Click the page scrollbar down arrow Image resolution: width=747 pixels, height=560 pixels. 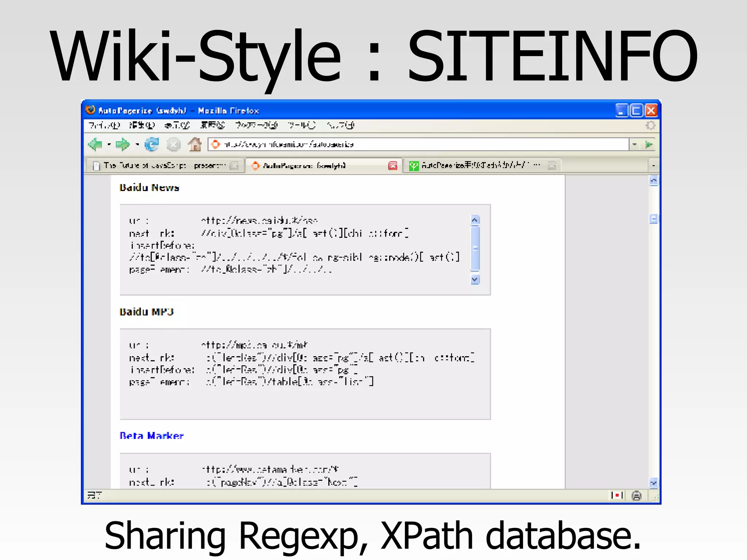654,483
